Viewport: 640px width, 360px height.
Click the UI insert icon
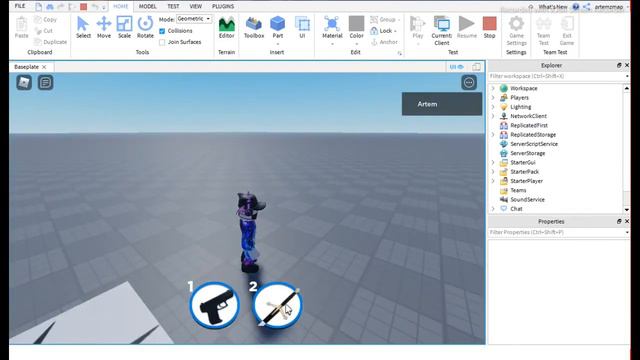[x=302, y=27]
